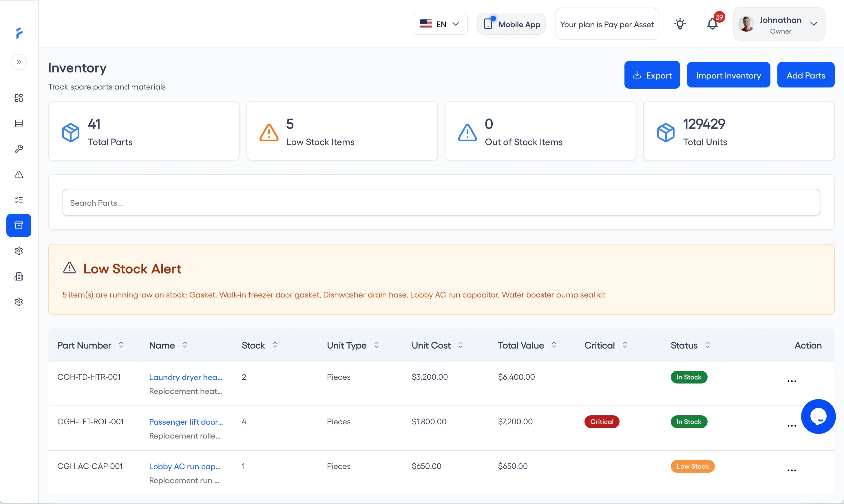Open the wrench maintenance icon in sidebar
This screenshot has height=504, width=844.
click(19, 149)
